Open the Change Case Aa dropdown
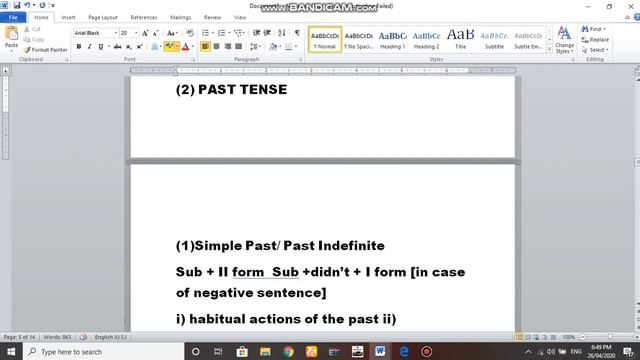 172,33
